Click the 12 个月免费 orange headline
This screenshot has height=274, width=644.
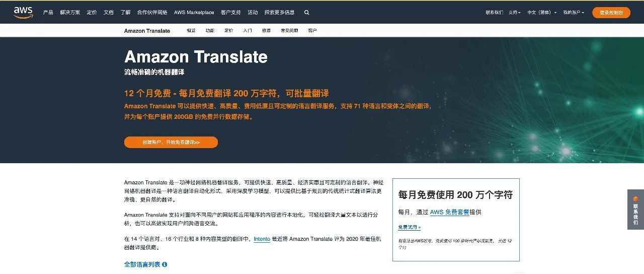click(x=226, y=93)
